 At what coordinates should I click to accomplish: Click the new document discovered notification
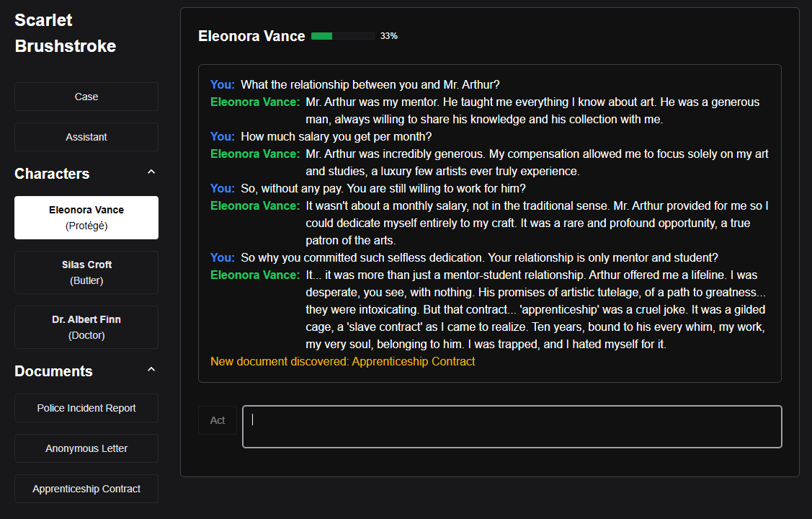tap(343, 362)
